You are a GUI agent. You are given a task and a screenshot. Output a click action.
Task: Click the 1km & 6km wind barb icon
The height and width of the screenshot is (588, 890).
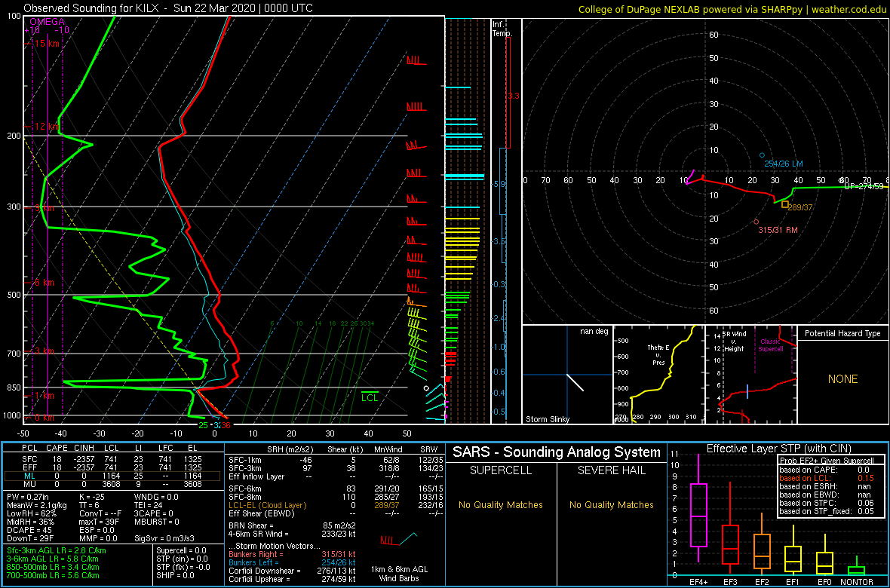(398, 537)
